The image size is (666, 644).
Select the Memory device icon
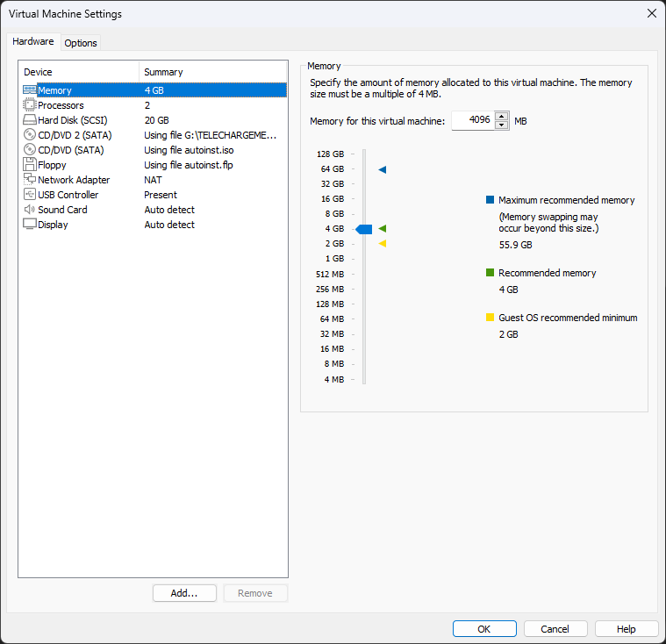[x=30, y=90]
